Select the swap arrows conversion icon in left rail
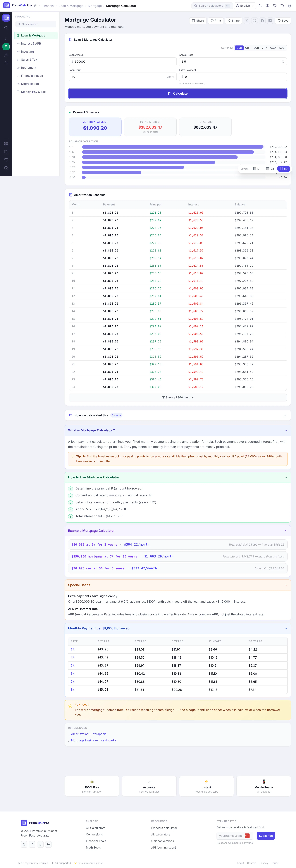The image size is (296, 868). 6,63
